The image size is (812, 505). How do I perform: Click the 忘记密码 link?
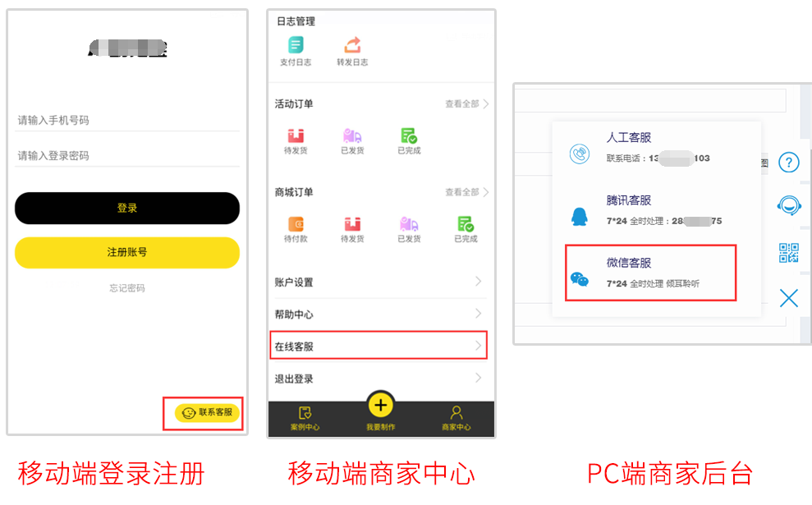[x=127, y=288]
